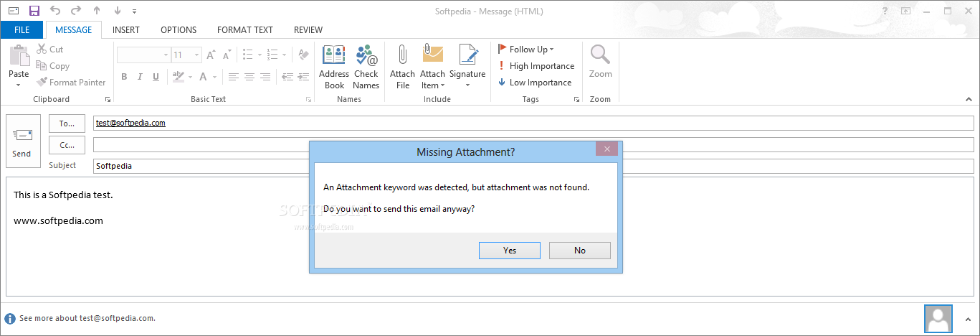The height and width of the screenshot is (336, 980).
Task: Expand the font color dropdown arrow
Action: tap(215, 77)
